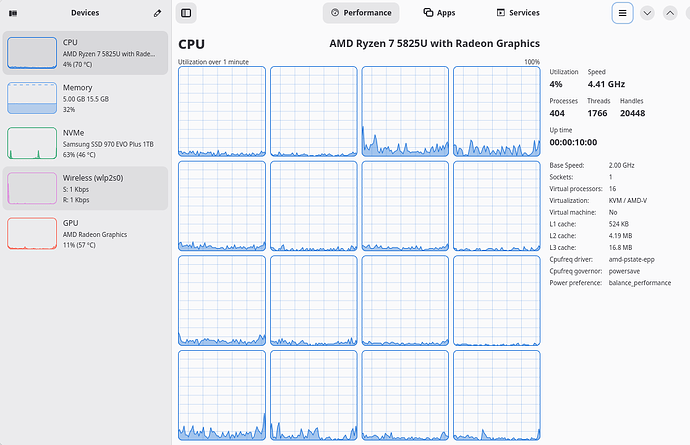Image resolution: width=690 pixels, height=445 pixels.
Task: Select the NVMe Samsung SSD device
Action: (x=85, y=143)
